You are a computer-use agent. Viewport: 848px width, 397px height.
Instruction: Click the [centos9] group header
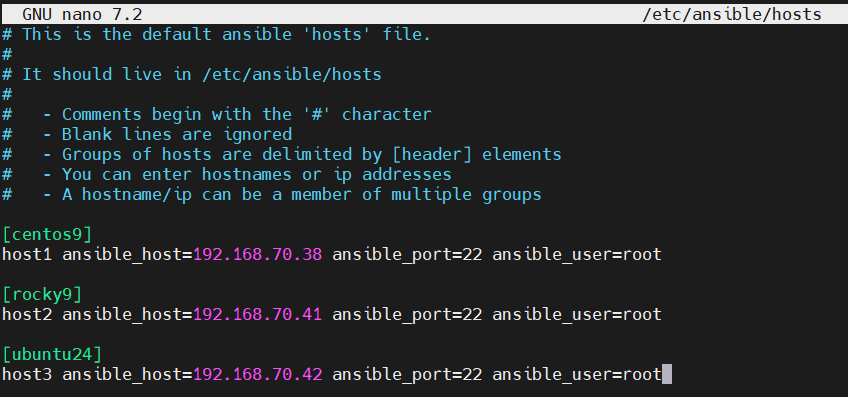tap(48, 235)
